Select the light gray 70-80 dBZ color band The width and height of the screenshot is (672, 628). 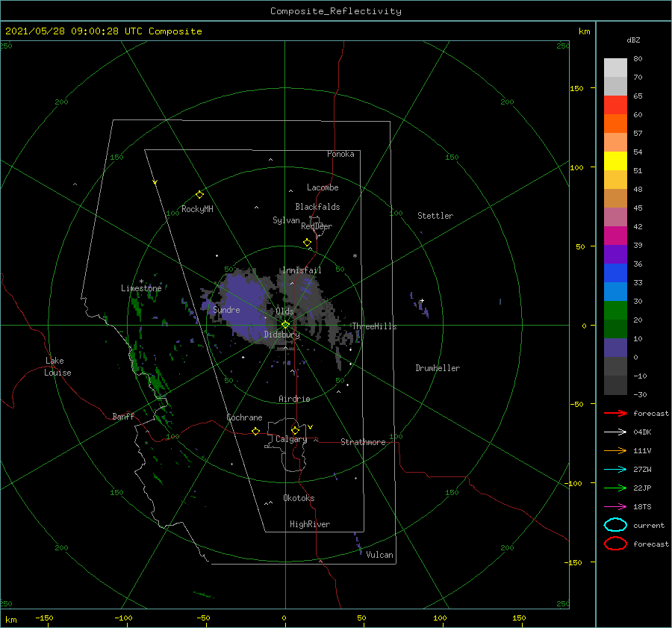pyautogui.click(x=615, y=68)
